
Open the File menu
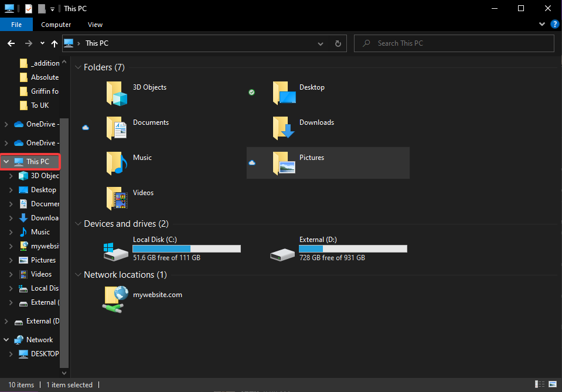16,25
